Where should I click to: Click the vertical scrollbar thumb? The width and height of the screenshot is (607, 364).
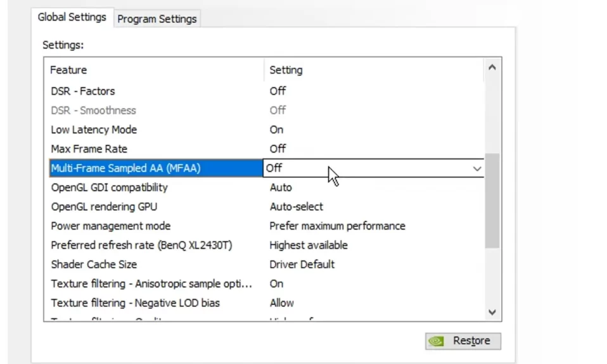492,201
